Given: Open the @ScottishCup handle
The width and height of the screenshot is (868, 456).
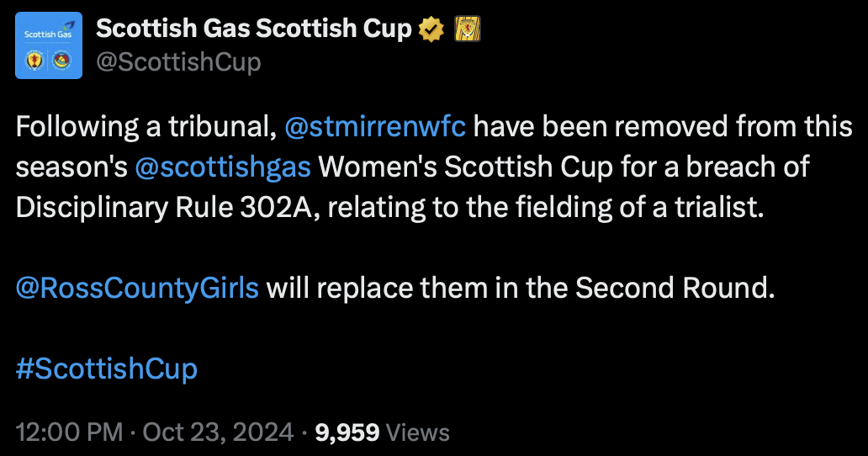Looking at the screenshot, I should [178, 62].
